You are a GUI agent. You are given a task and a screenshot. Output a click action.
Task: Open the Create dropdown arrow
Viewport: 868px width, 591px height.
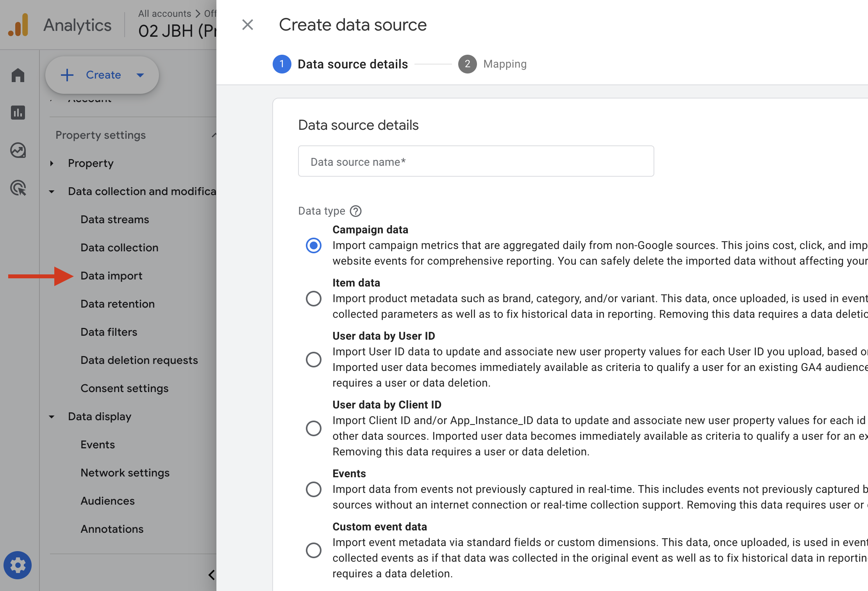140,75
